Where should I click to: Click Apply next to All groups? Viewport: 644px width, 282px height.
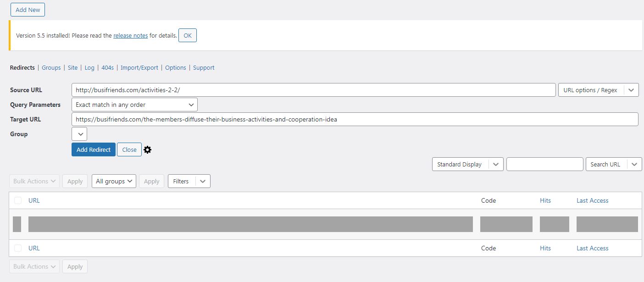pos(151,181)
